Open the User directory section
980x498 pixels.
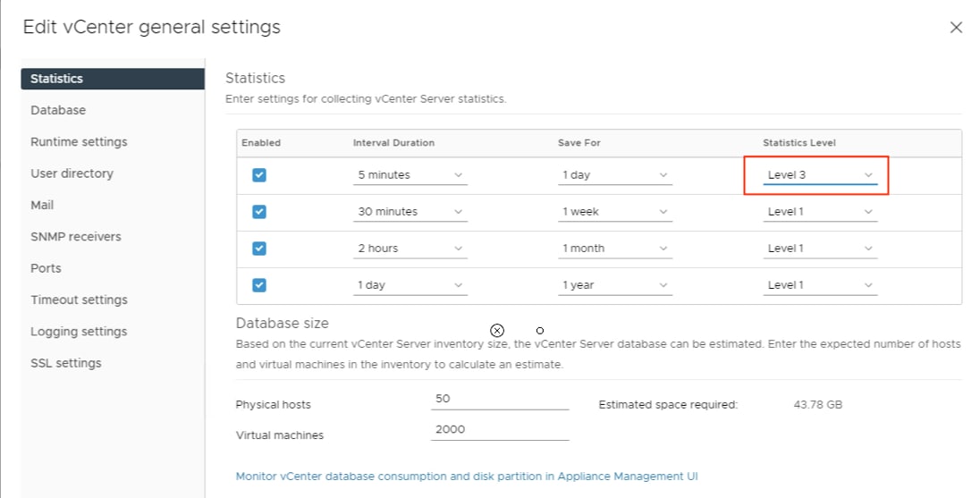pyautogui.click(x=72, y=173)
